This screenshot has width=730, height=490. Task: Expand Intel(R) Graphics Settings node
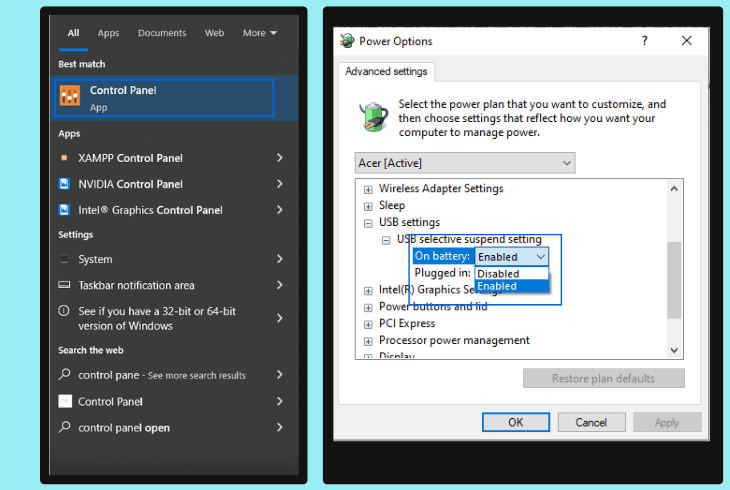click(x=368, y=291)
